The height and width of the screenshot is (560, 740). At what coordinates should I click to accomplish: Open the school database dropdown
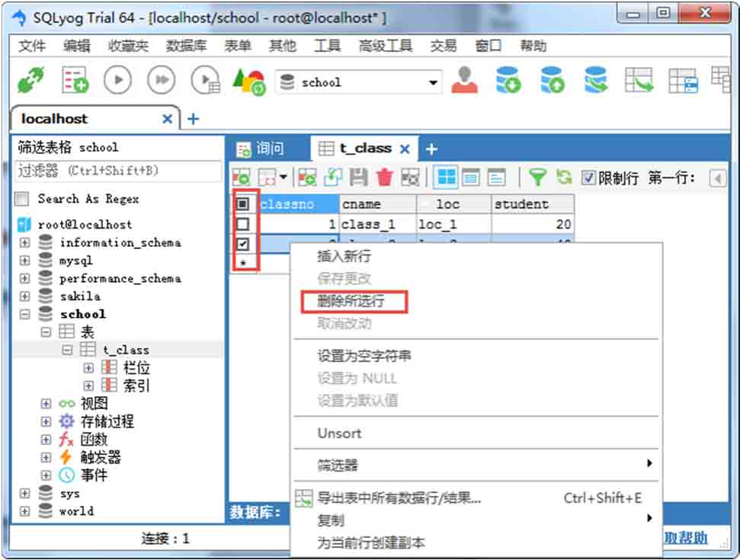coord(433,82)
